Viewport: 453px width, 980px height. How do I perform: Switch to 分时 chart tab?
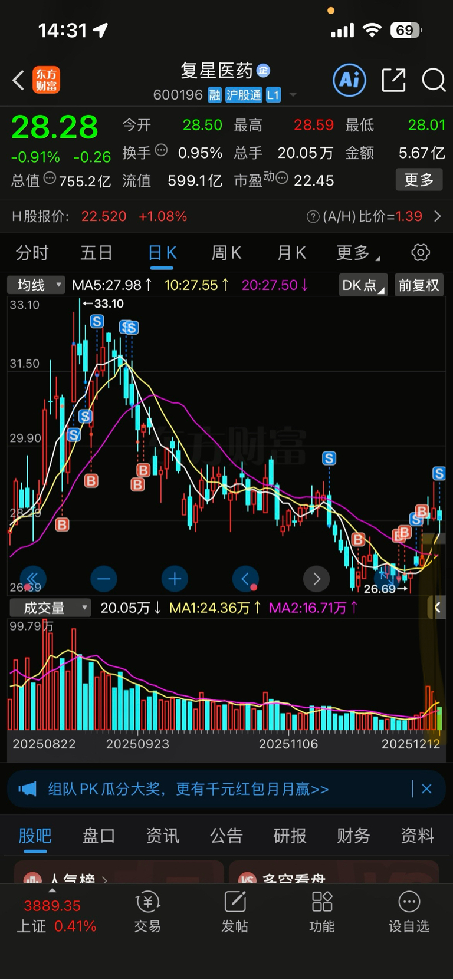[32, 253]
